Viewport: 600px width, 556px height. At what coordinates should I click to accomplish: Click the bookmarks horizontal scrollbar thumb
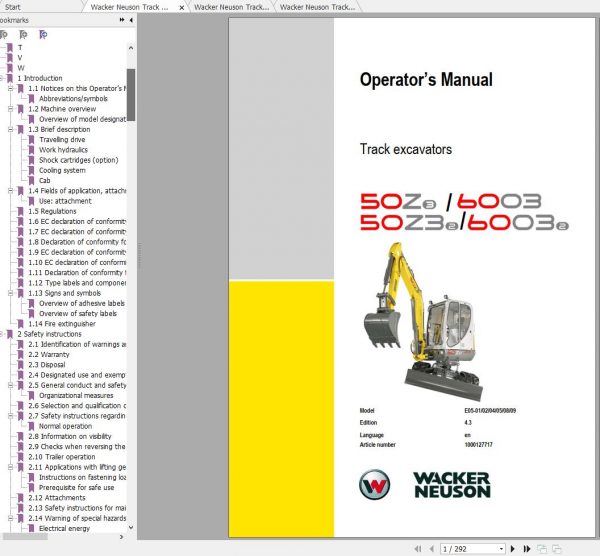pos(25,537)
